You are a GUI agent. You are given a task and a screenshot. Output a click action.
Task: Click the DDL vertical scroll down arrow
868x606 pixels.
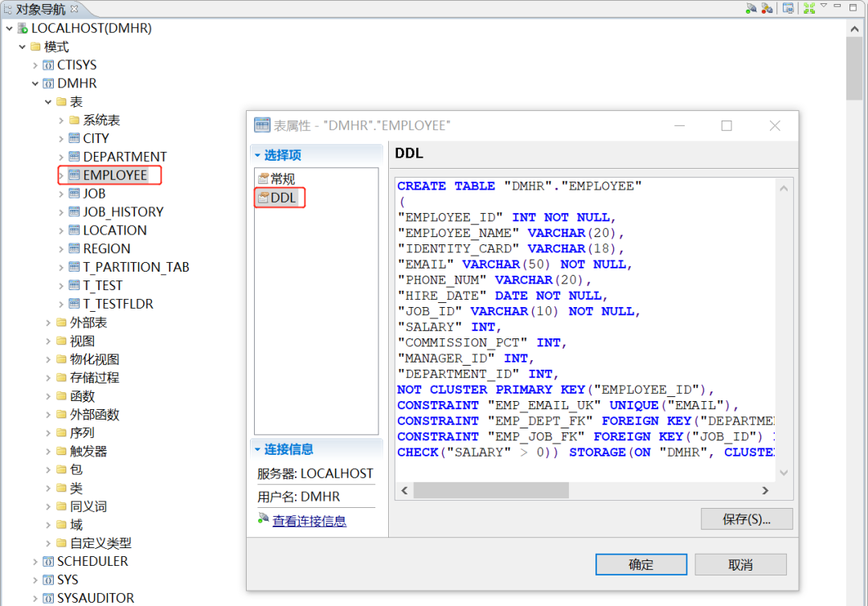[784, 473]
